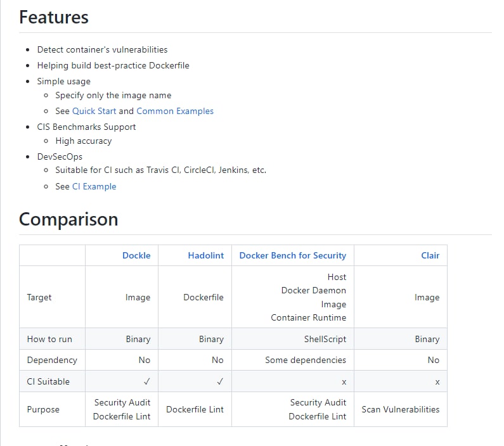Click the Features section heading

pos(54,17)
